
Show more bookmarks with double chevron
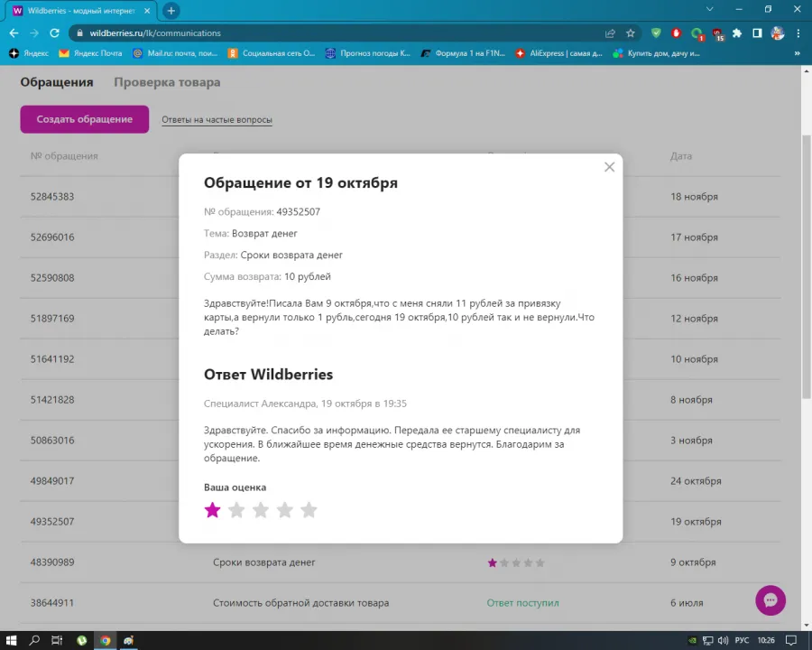(x=797, y=53)
